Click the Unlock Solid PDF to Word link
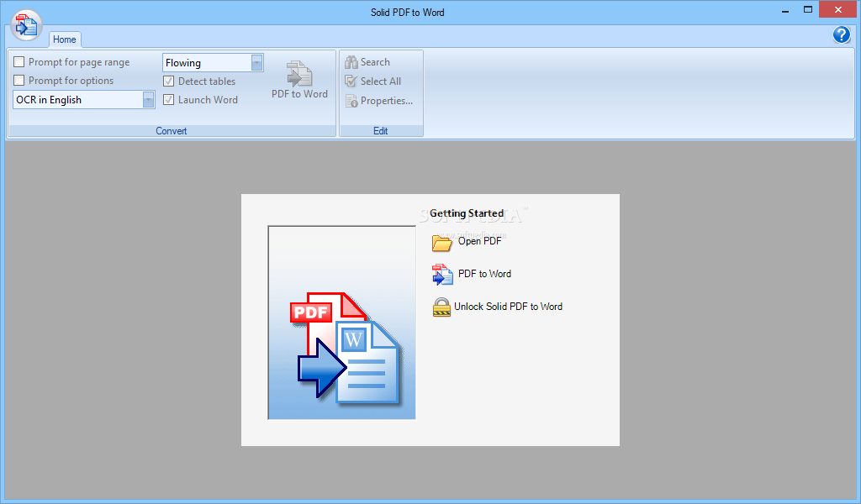Image resolution: width=861 pixels, height=504 pixels. point(508,307)
